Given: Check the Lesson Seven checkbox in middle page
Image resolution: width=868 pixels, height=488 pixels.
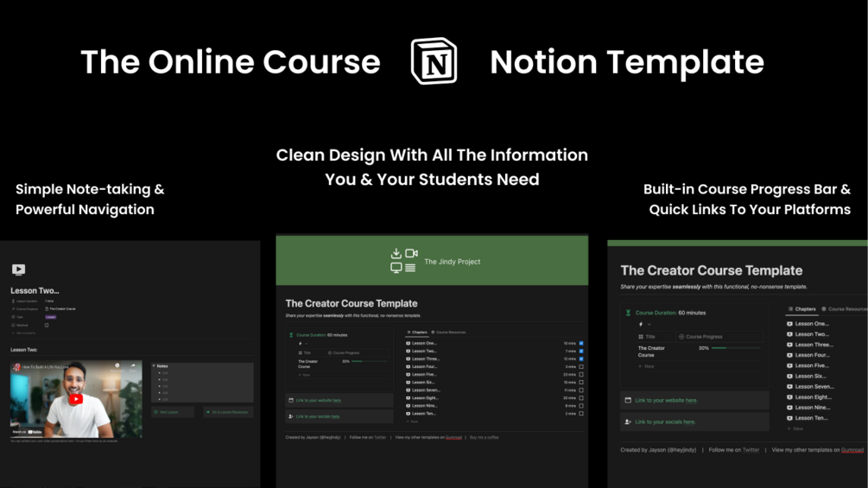Looking at the screenshot, I should click(x=581, y=390).
